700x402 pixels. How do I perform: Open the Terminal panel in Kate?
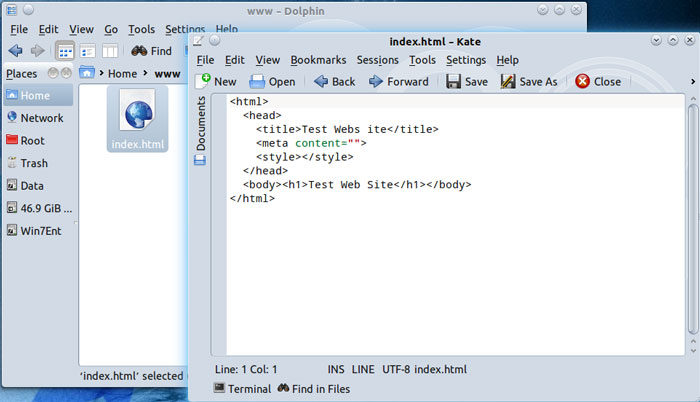click(242, 389)
